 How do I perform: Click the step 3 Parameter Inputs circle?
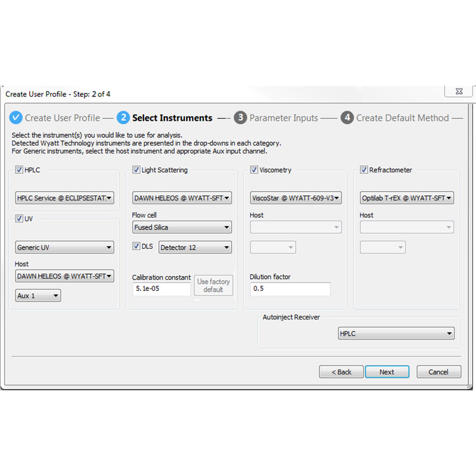240,117
